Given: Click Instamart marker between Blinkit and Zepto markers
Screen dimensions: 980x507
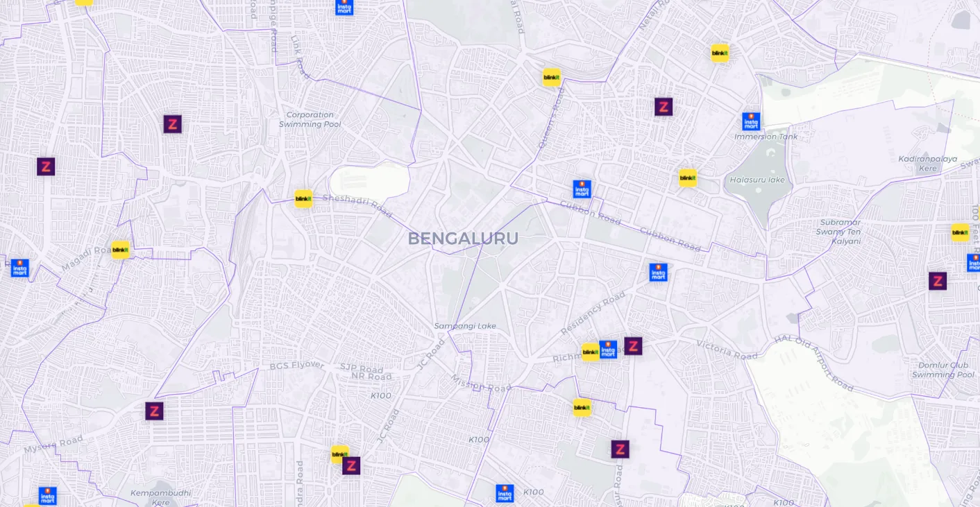Looking at the screenshot, I should [608, 350].
